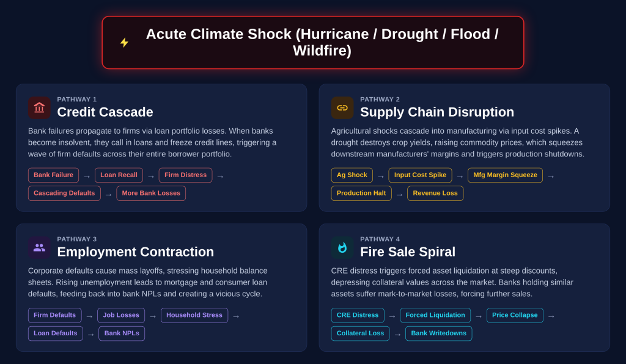
Task: Click the Job Losses tag
Action: (x=121, y=316)
